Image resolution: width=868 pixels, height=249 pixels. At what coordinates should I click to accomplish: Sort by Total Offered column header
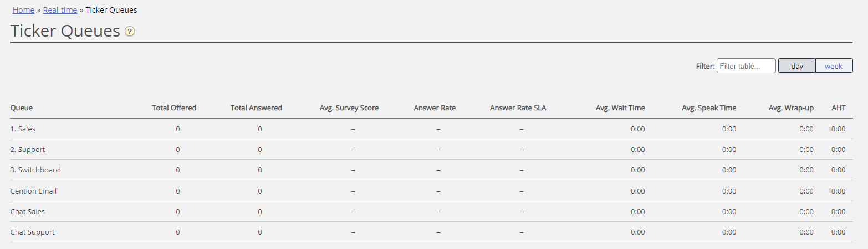coord(174,108)
